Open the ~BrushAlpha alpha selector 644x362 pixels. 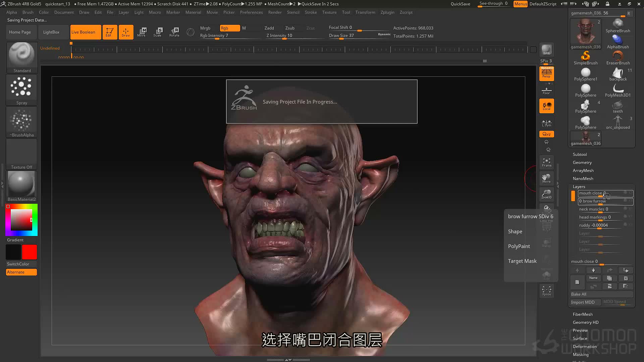click(22, 122)
